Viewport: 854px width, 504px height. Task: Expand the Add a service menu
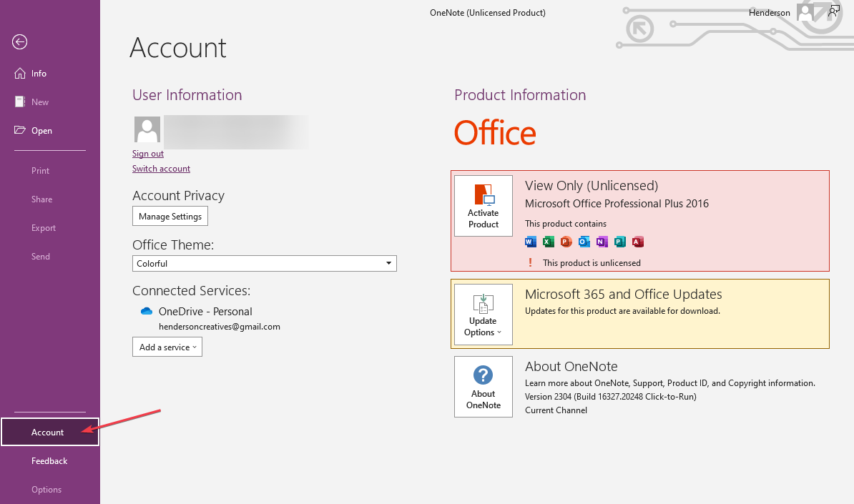(x=167, y=347)
